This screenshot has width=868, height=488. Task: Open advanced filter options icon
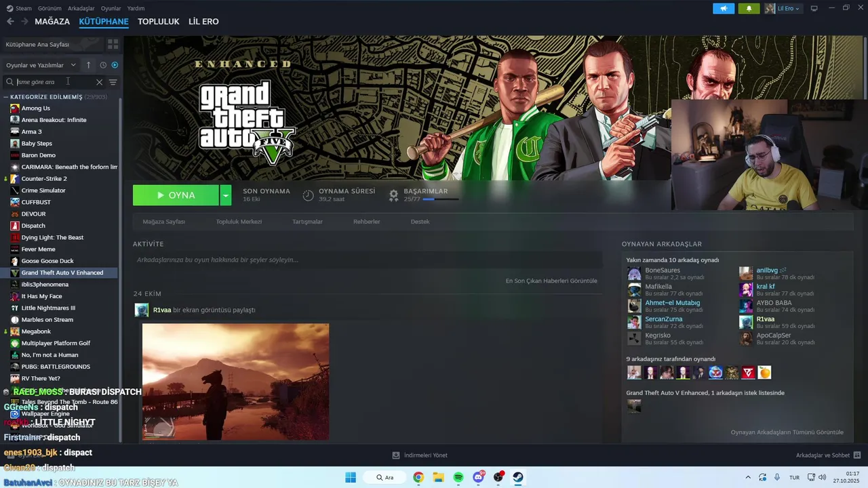click(113, 82)
